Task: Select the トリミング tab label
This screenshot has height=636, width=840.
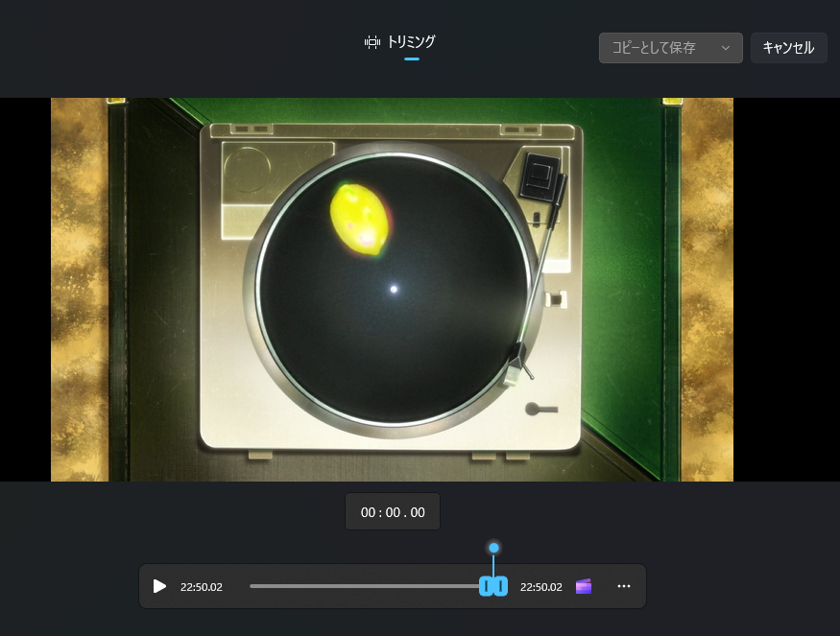Action: point(411,42)
